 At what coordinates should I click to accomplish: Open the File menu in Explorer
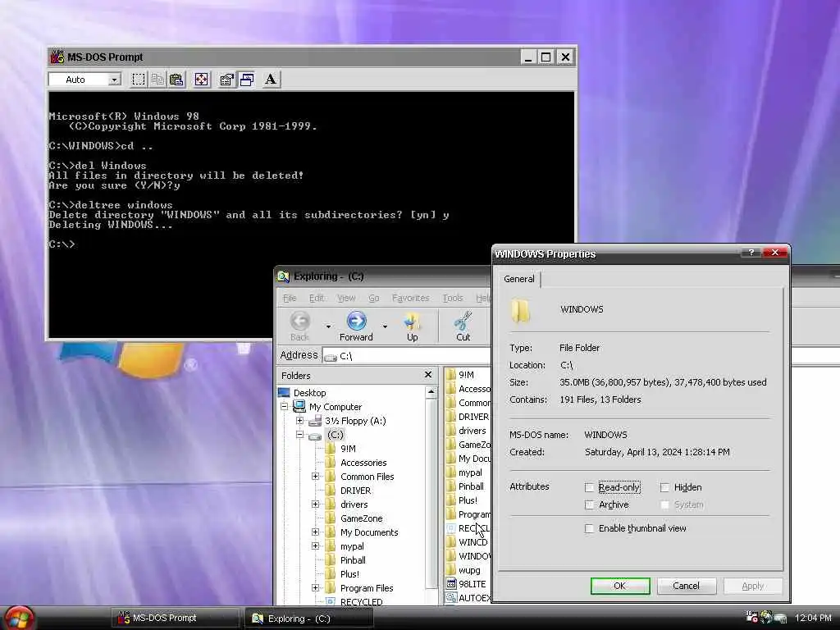290,298
